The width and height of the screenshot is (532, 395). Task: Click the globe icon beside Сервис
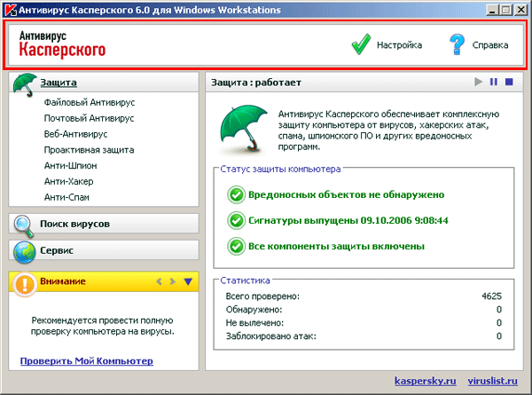click(x=25, y=252)
